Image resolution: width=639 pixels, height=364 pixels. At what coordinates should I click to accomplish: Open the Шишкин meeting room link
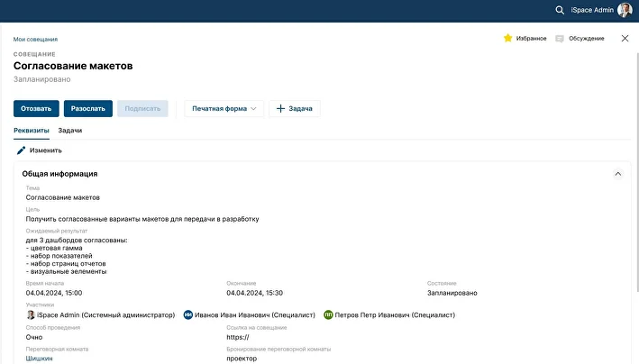click(x=39, y=358)
